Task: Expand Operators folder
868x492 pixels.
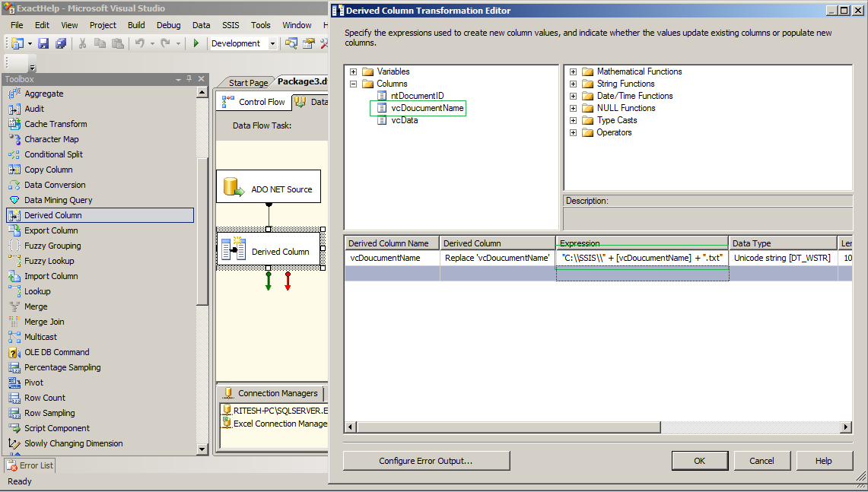Action: pyautogui.click(x=573, y=133)
